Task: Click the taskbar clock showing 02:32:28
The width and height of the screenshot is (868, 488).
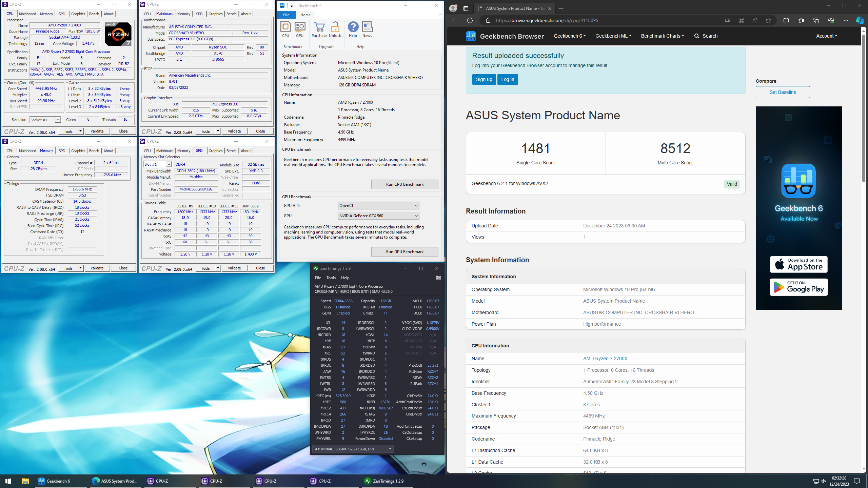Action: pos(839,481)
